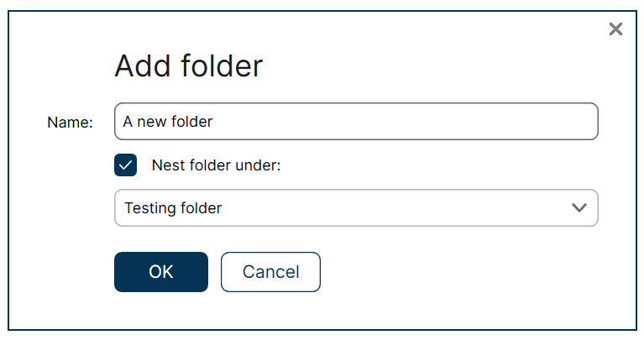Dismiss dialog using the top-right X
Screen dimensions: 644x340
pyautogui.click(x=615, y=29)
